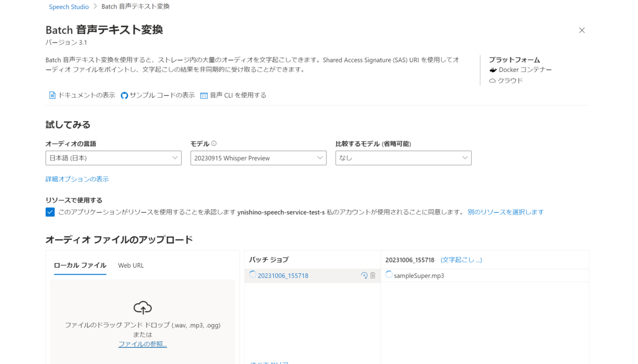Click ynishino-speech-service-test-s resource name
Viewport: 638px width, 364px height.
(281, 212)
